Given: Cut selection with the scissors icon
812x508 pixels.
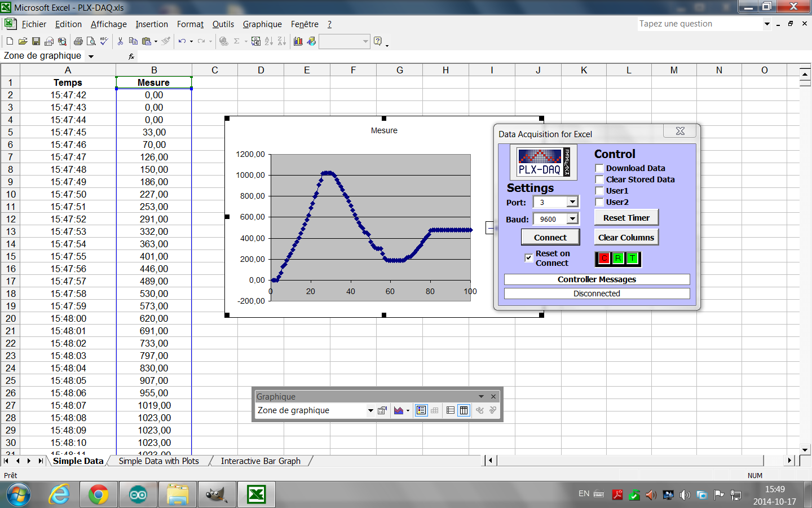Looking at the screenshot, I should coord(120,41).
